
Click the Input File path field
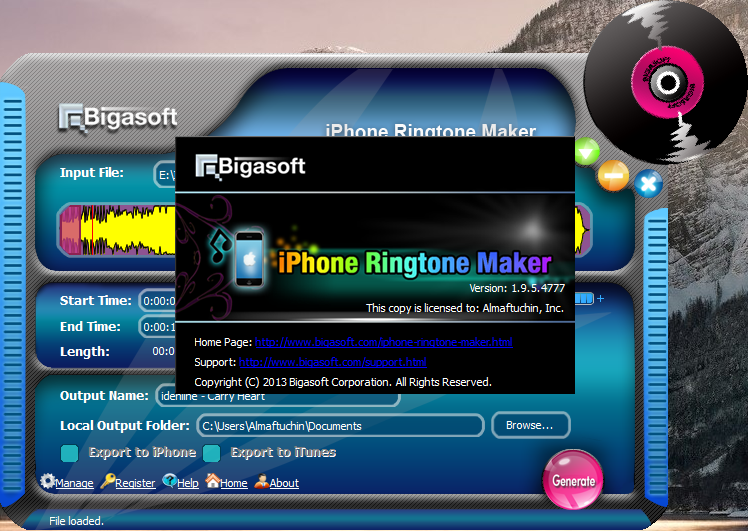pyautogui.click(x=165, y=175)
